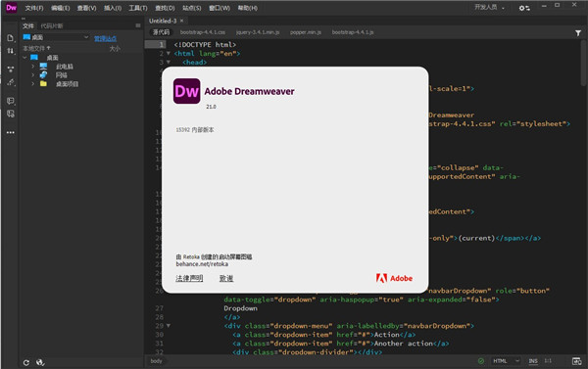Open the 站点(S) menu
The height and width of the screenshot is (369, 588).
click(x=192, y=8)
